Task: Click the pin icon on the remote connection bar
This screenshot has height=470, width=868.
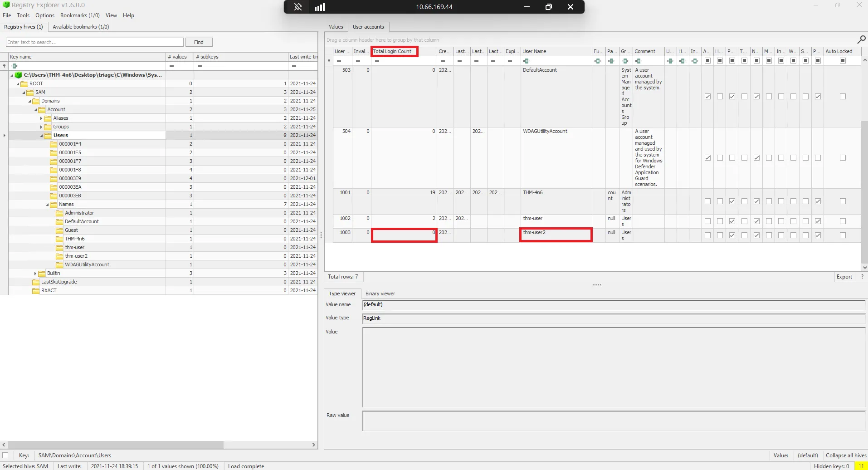Action: 298,7
